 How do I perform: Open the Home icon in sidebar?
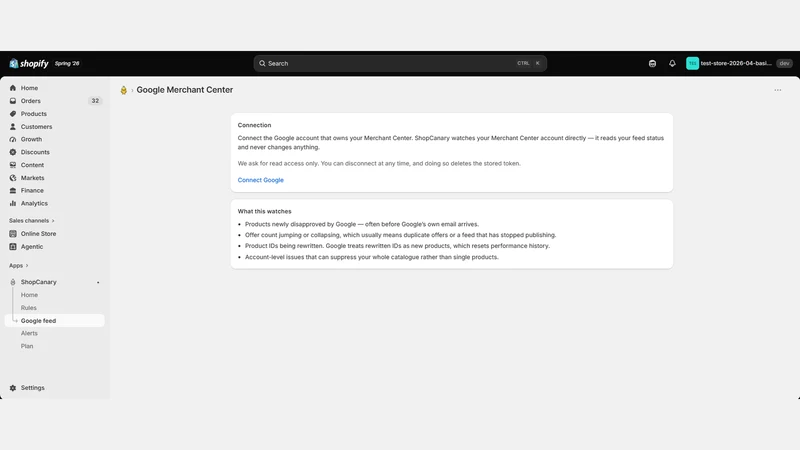13,88
